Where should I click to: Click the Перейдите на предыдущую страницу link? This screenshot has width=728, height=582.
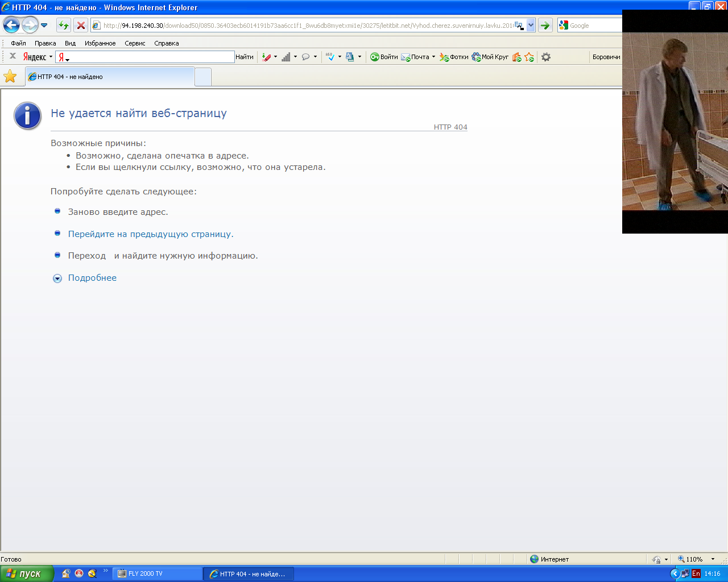(151, 234)
